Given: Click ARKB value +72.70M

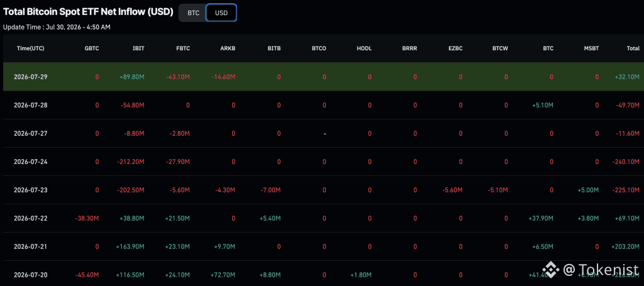Looking at the screenshot, I should 225,275.
